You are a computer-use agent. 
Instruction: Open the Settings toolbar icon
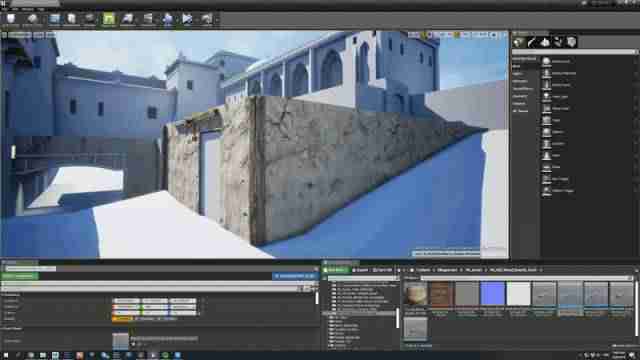point(89,19)
